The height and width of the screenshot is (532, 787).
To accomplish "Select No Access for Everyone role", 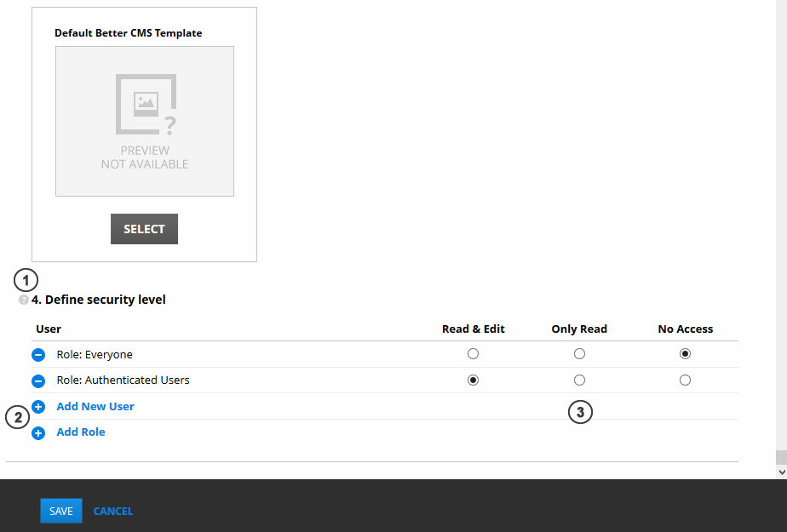I will click(686, 354).
